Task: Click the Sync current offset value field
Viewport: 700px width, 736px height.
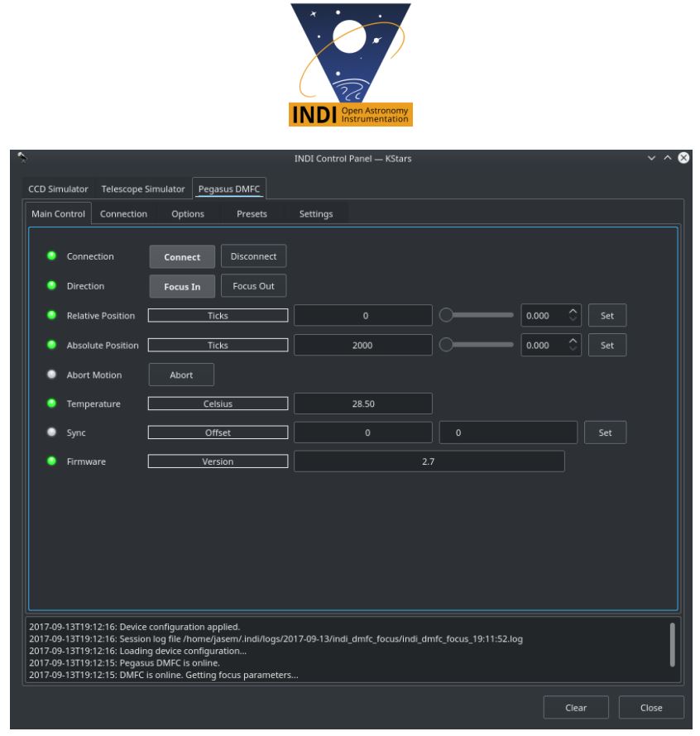Action: [362, 433]
